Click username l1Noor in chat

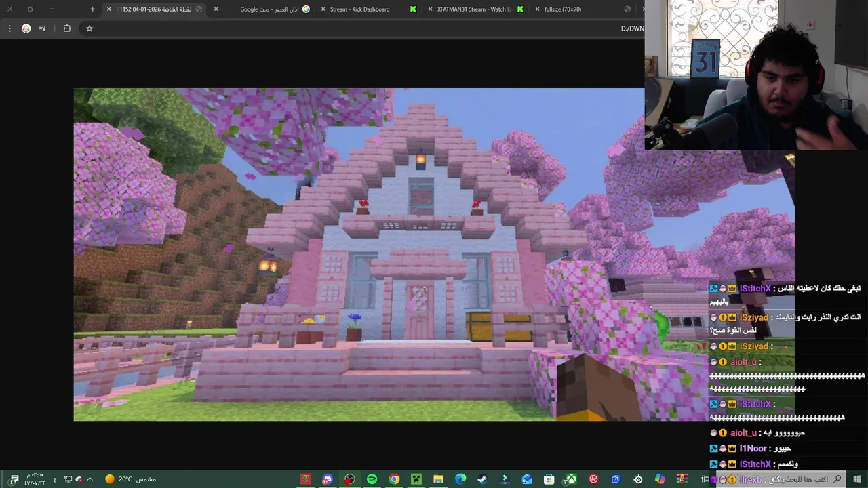click(753, 449)
